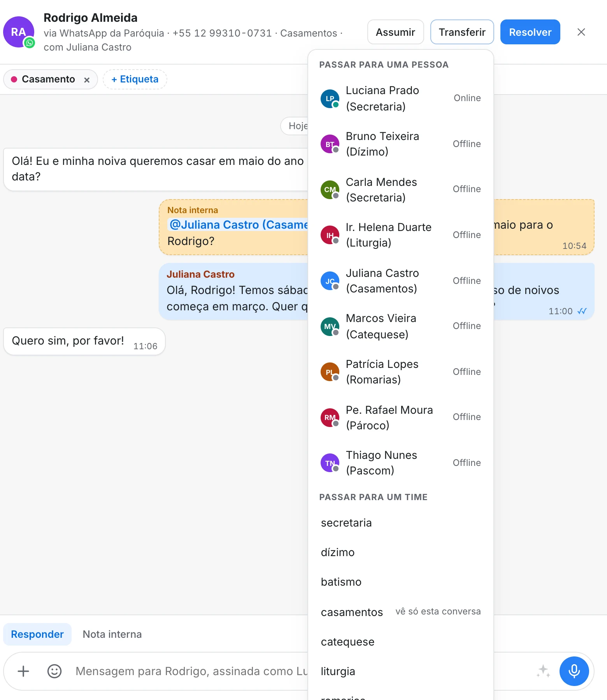Select Carla Mendes's CM avatar

[x=330, y=189]
